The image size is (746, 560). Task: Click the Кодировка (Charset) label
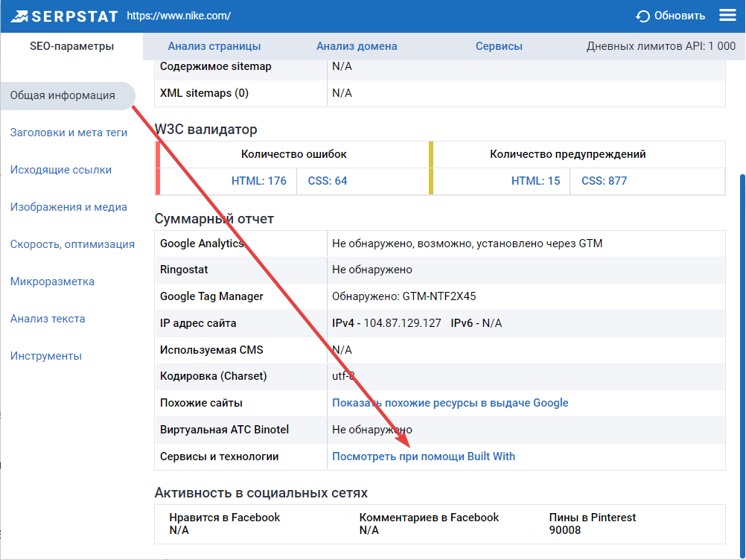[x=213, y=376]
